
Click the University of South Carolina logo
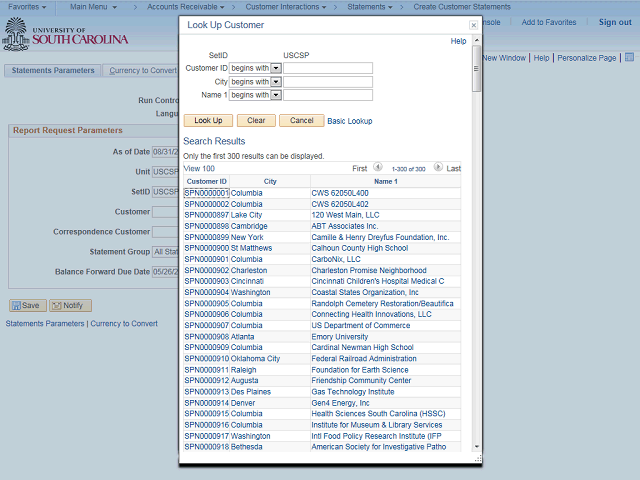65,35
